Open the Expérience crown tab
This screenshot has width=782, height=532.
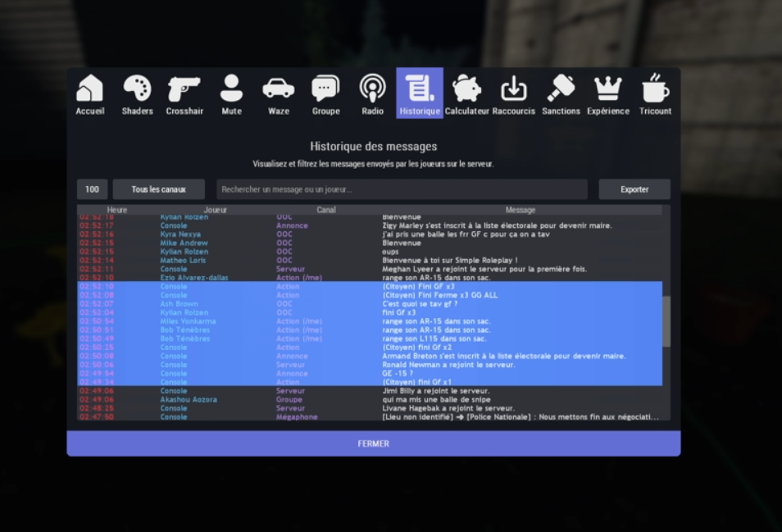(x=608, y=93)
